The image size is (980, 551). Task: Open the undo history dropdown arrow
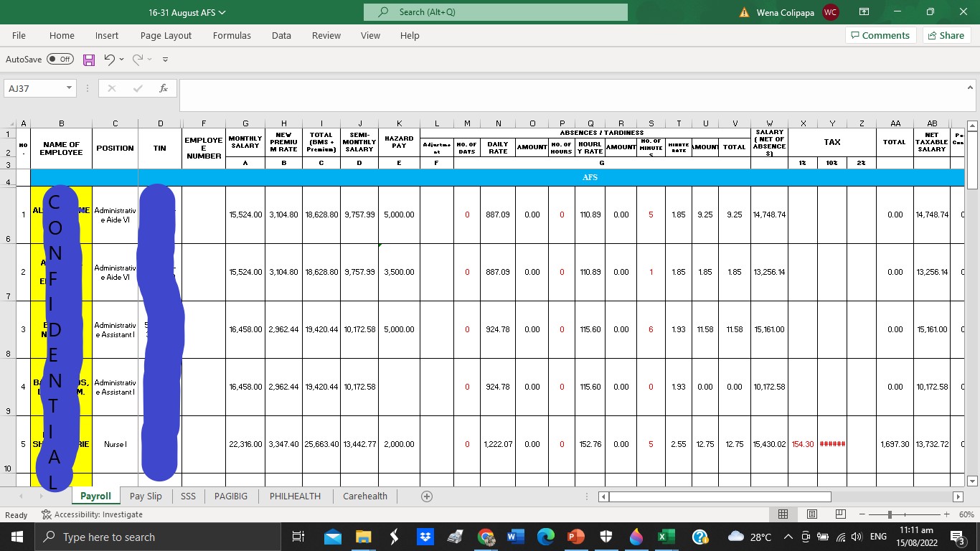[x=121, y=60]
